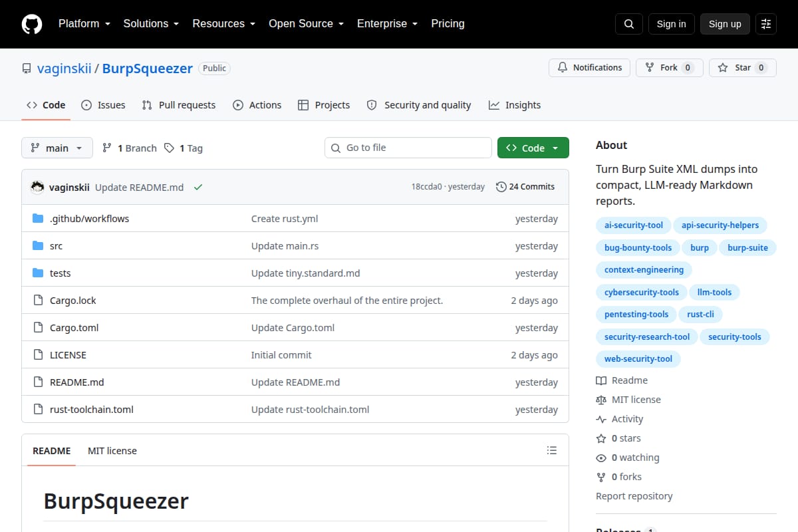Fork the repository
The width and height of the screenshot is (798, 532).
point(669,67)
